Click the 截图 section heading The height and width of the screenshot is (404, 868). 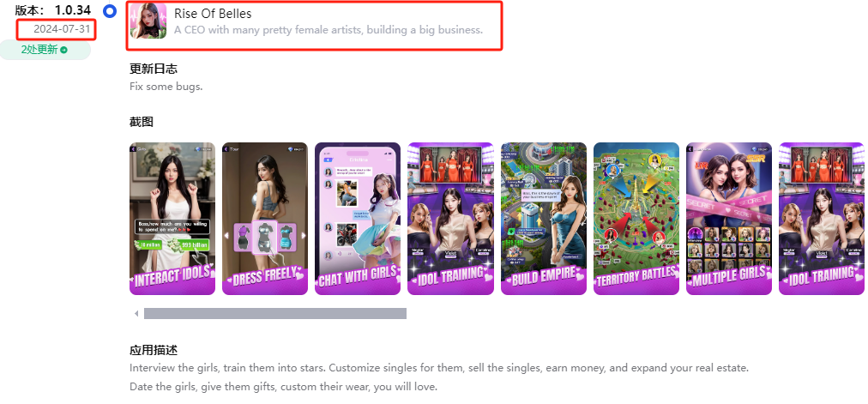[x=142, y=122]
